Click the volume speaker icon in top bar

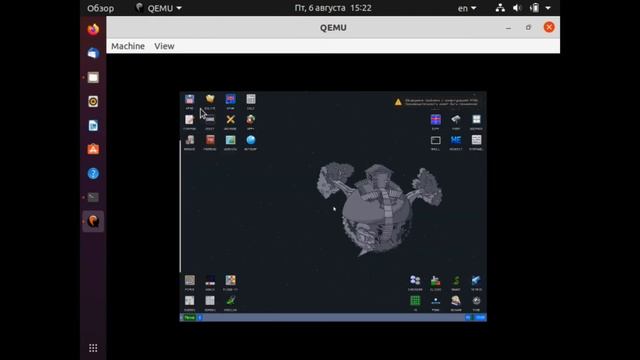[x=517, y=8]
